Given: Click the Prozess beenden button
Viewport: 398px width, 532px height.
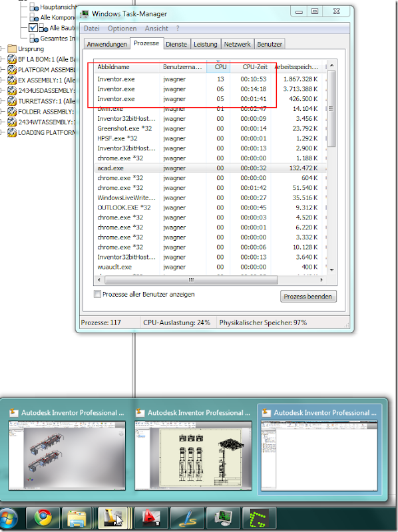Looking at the screenshot, I should pos(308,297).
